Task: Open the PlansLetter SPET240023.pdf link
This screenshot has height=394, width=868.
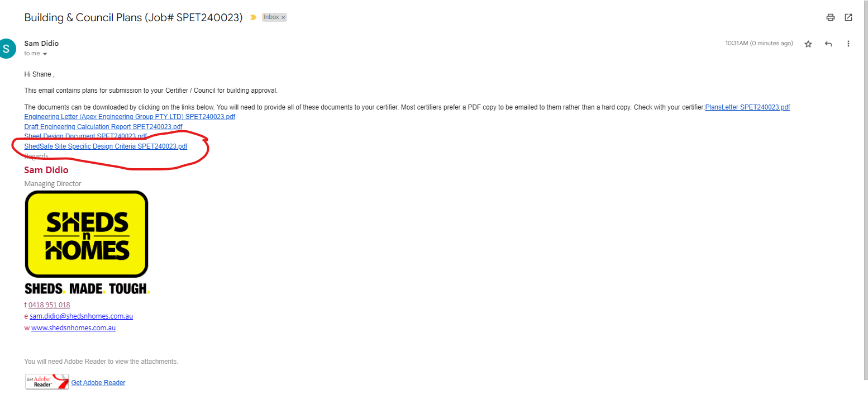Action: [747, 107]
